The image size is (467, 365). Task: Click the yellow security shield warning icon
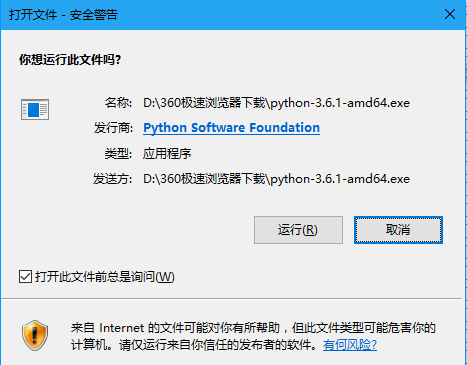point(35,336)
